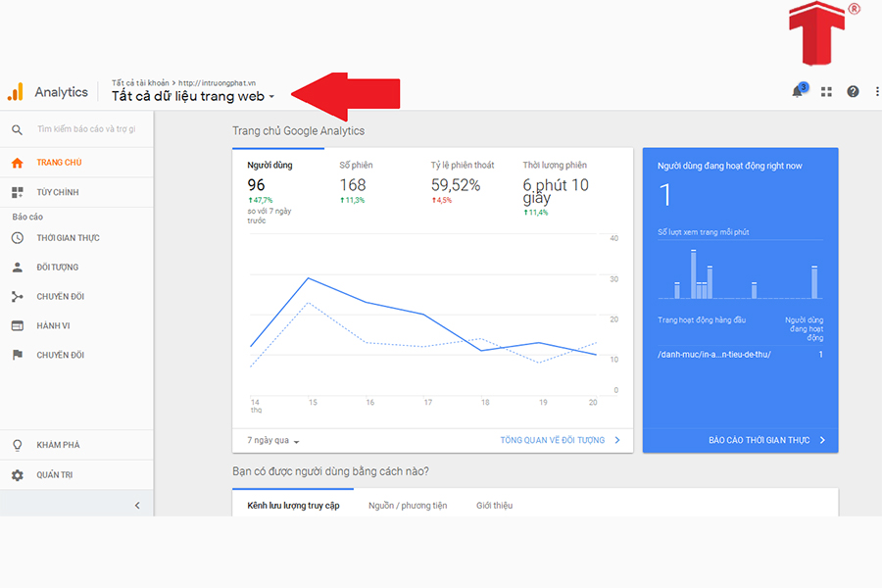This screenshot has width=882, height=588.
Task: Switch to the Kênh lưu lượng truy cập tab
Action: click(293, 506)
